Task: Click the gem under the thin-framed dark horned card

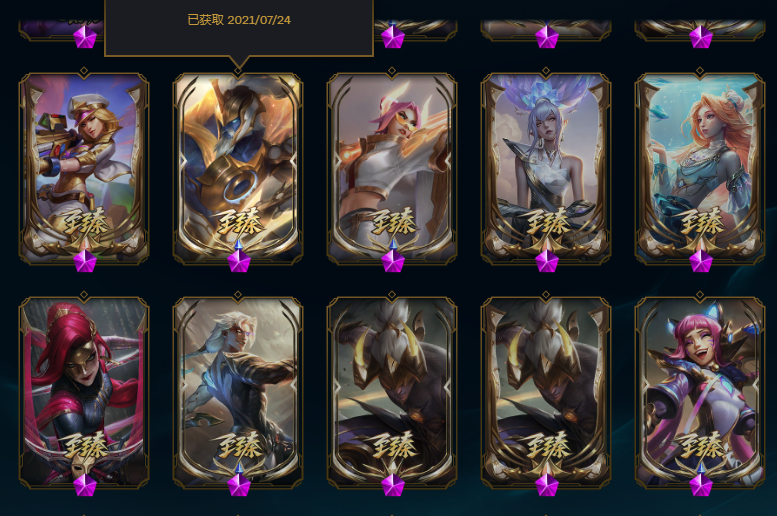Action: [x=393, y=484]
